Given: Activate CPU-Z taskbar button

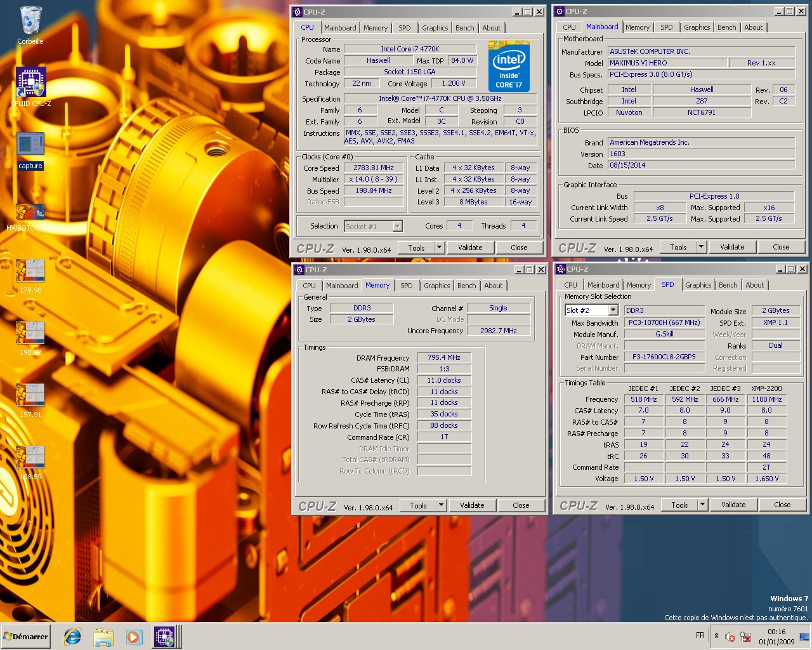Looking at the screenshot, I should (165, 637).
